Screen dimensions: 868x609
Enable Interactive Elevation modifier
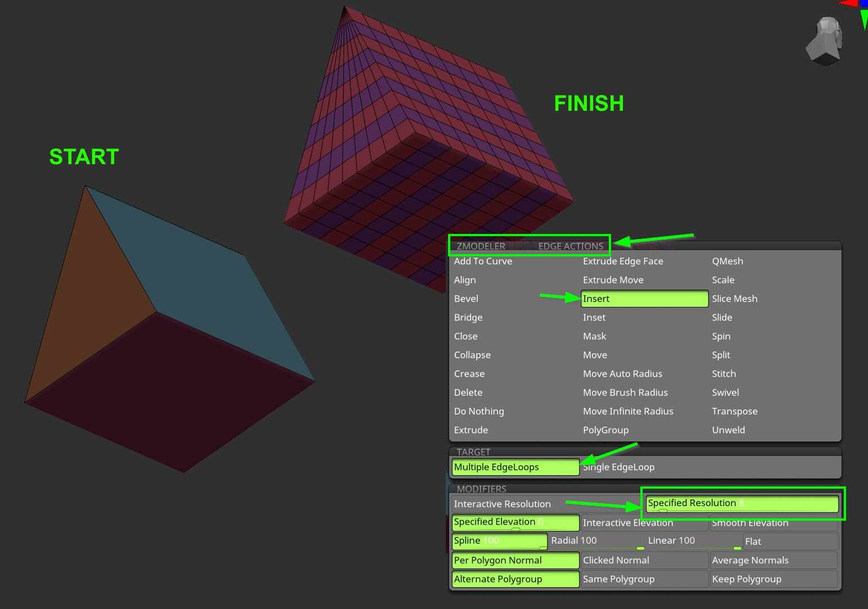pos(627,522)
